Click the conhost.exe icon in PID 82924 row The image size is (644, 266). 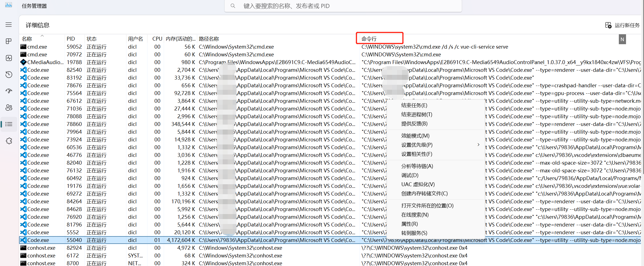click(x=23, y=248)
